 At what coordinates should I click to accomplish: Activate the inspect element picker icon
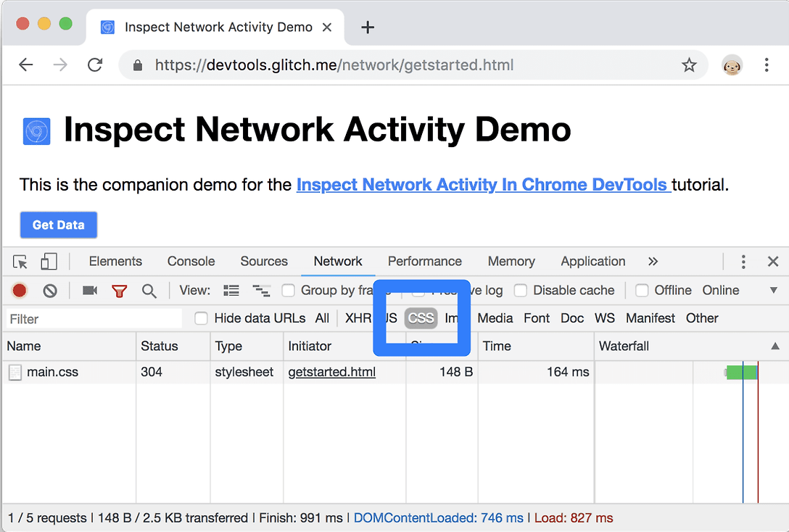click(20, 262)
